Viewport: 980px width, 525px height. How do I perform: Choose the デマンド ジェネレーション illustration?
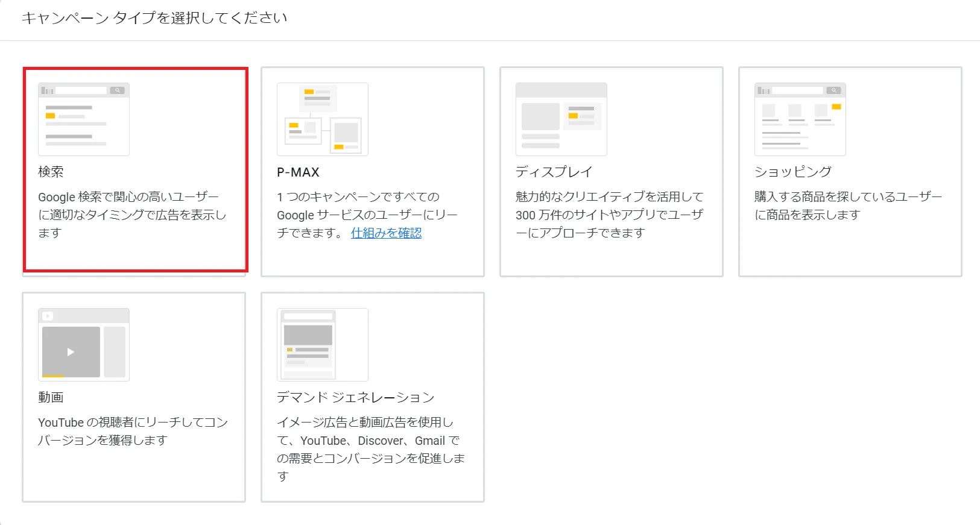[323, 345]
